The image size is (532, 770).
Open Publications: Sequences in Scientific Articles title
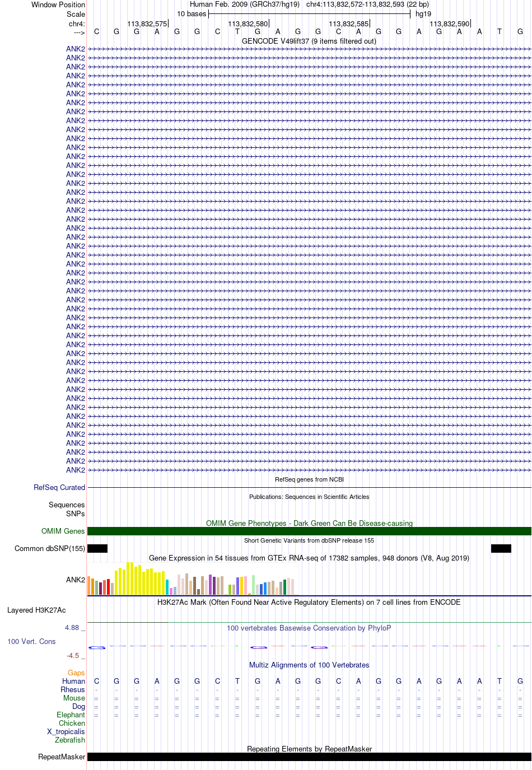click(309, 497)
